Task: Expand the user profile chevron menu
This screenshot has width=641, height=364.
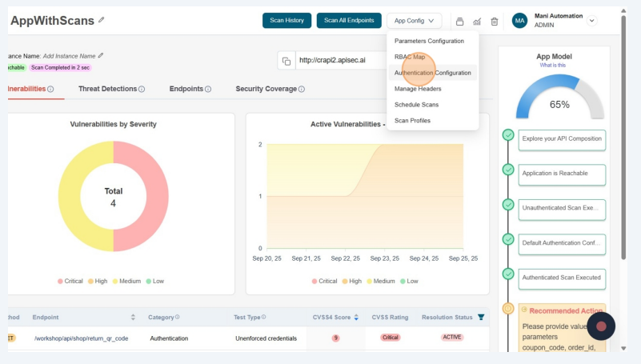Action: click(x=592, y=21)
